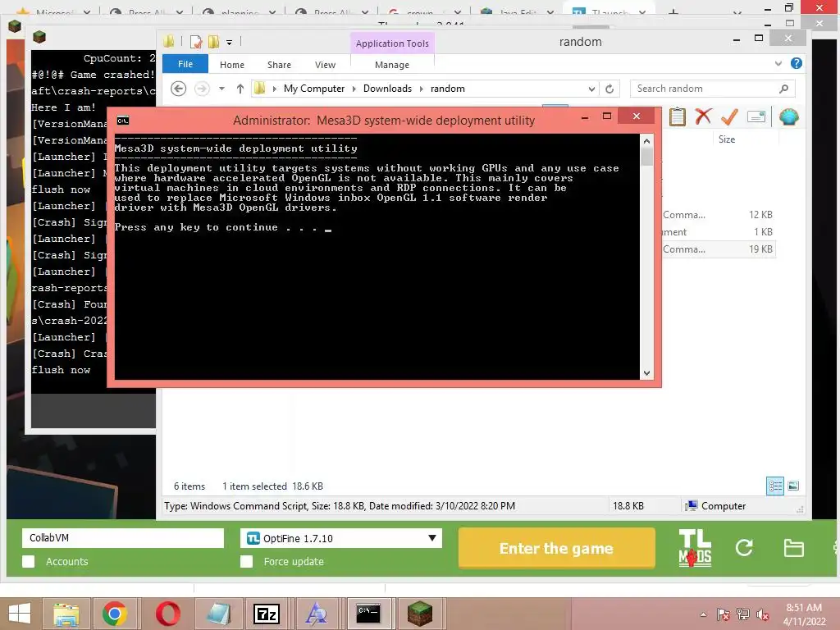Switch to Large icons view in Explorer
840x630 pixels.
(x=793, y=486)
